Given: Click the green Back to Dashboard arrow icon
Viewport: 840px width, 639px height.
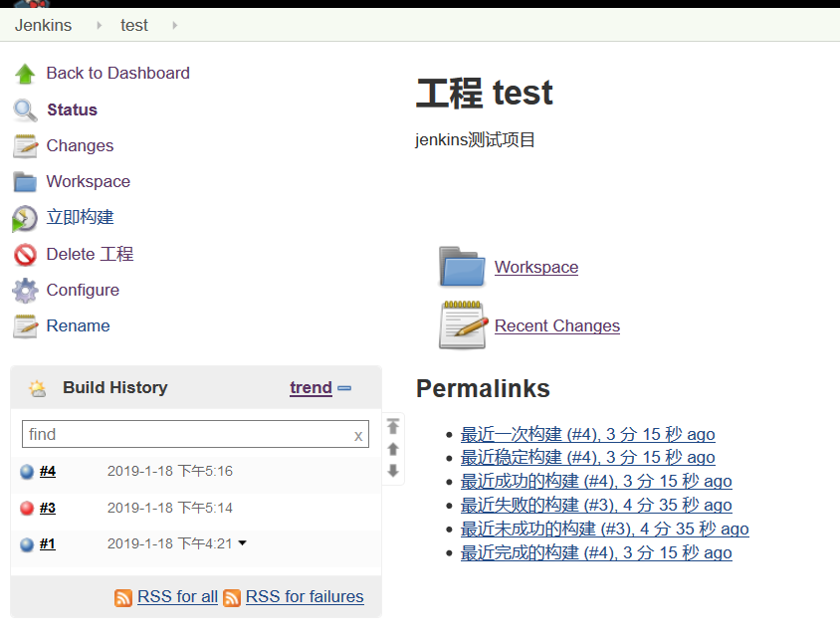Looking at the screenshot, I should point(25,74).
